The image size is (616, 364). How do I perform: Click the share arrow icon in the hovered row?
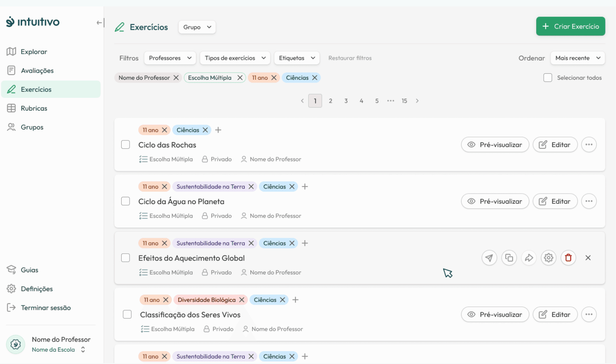click(x=529, y=258)
